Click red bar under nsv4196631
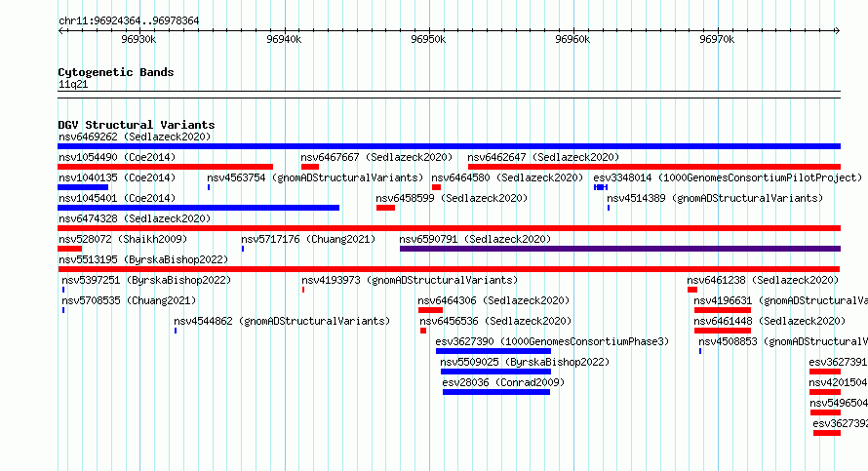This screenshot has width=868, height=471. pyautogui.click(x=723, y=310)
